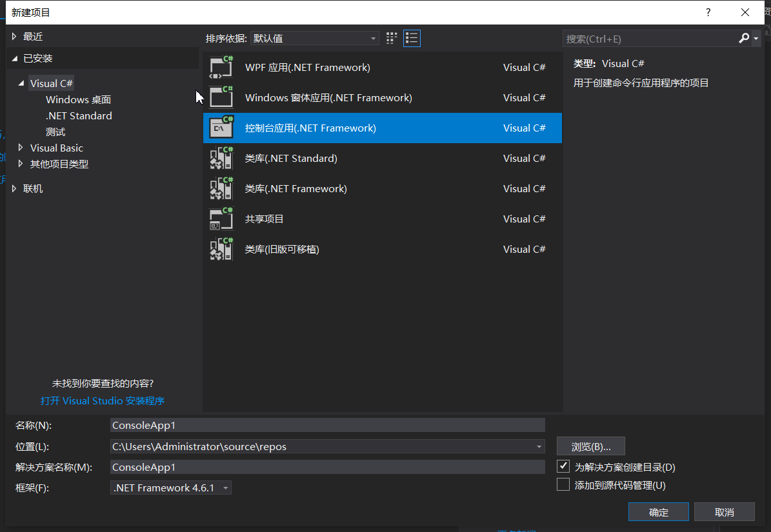Image resolution: width=771 pixels, height=532 pixels.
Task: Expand the 其他项目类型 tree node
Action: pyautogui.click(x=20, y=164)
